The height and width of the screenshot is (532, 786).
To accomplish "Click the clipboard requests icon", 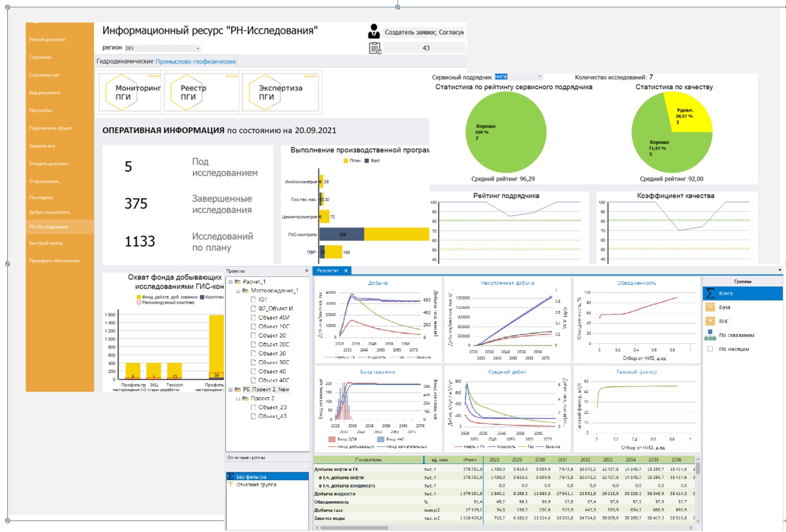I will [375, 48].
